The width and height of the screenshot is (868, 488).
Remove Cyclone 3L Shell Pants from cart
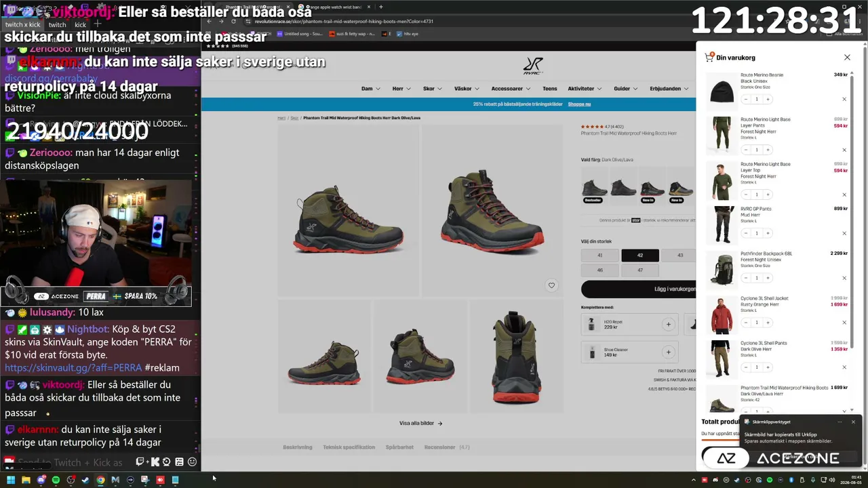click(x=844, y=367)
